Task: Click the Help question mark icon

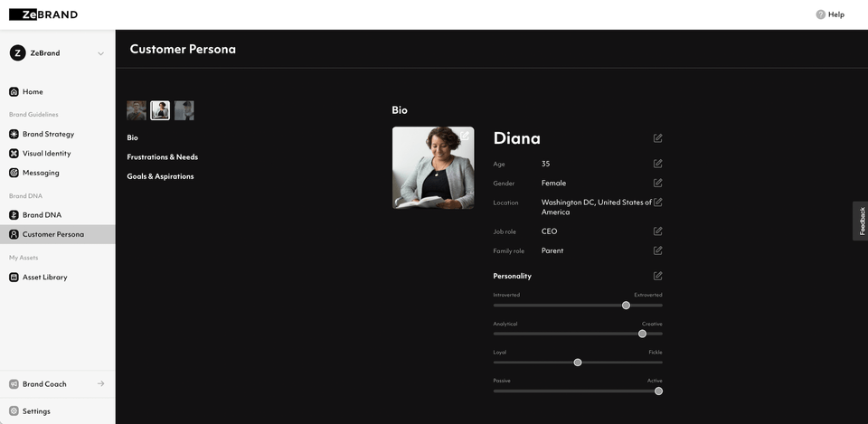Action: 820,14
